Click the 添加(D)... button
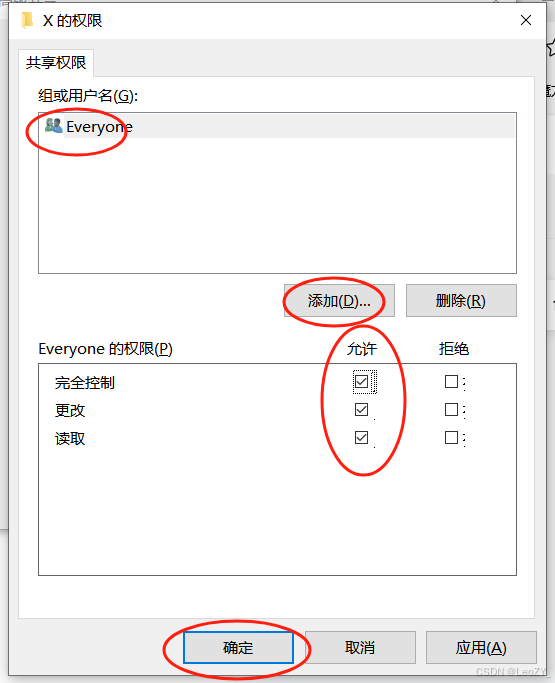The width and height of the screenshot is (555, 683). [x=339, y=301]
